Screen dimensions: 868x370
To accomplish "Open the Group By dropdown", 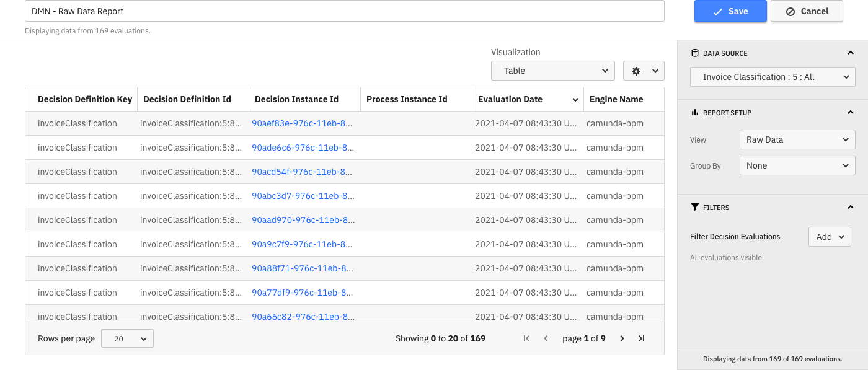I will coord(797,165).
